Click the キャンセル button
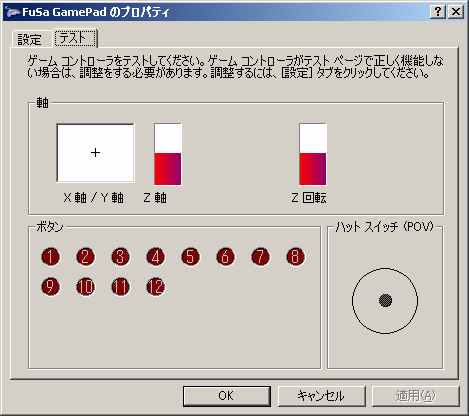 pos(321,396)
